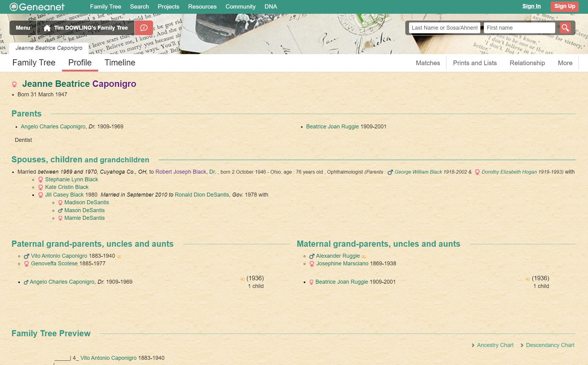Switch to the Timeline tab
588x365 pixels.
pos(120,63)
